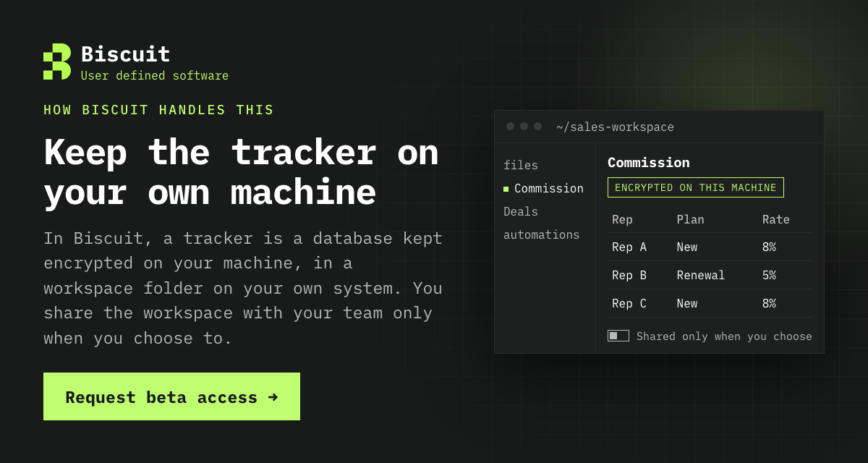Open the Deals item in sidebar
The height and width of the screenshot is (463, 868).
click(521, 211)
